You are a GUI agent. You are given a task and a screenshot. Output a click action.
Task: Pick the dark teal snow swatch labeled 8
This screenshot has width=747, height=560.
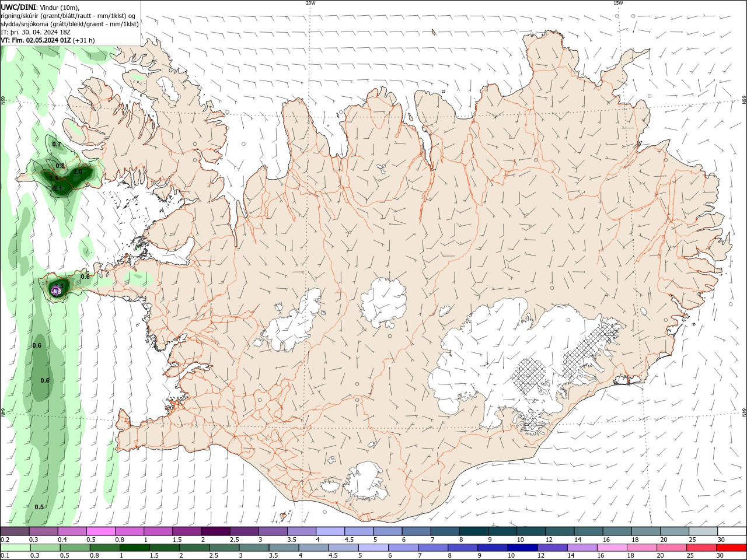tap(474, 531)
